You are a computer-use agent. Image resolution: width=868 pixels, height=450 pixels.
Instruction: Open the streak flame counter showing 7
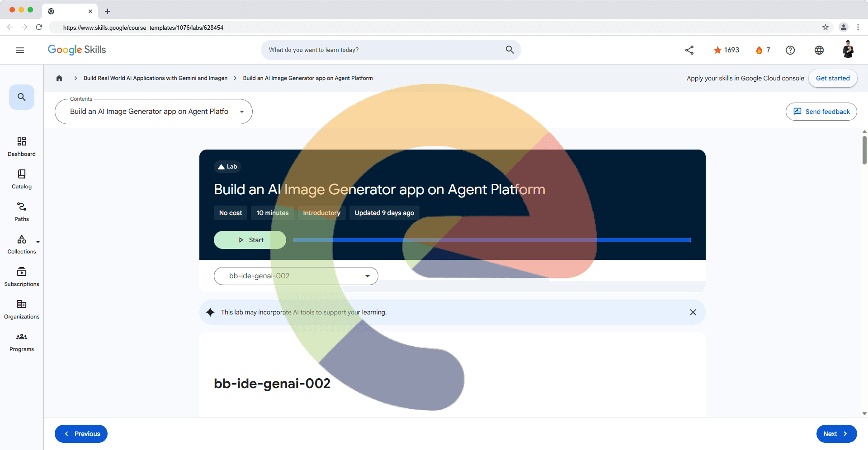763,50
